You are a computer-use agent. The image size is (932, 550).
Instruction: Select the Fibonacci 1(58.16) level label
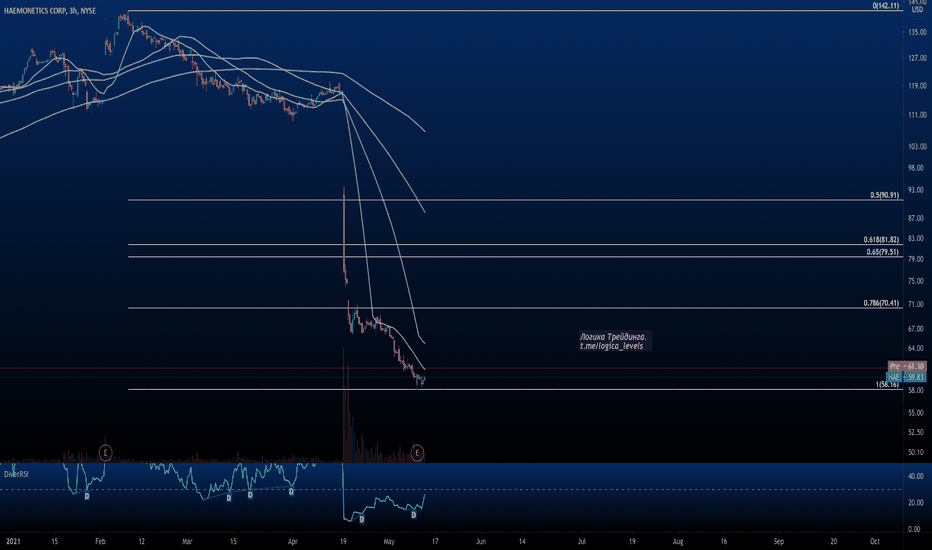[887, 385]
